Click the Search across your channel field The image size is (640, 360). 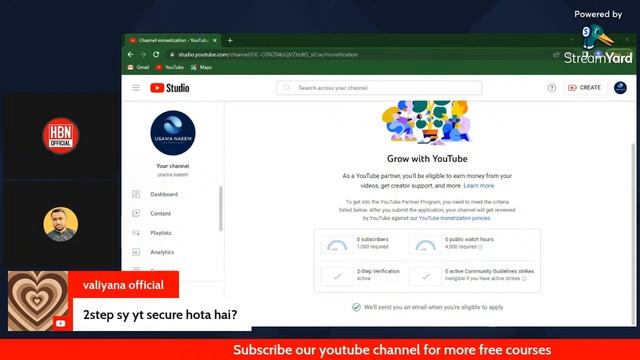pos(379,88)
